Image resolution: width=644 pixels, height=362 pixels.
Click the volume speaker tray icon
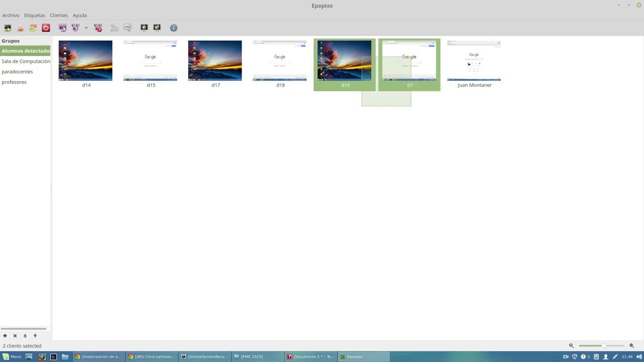pyautogui.click(x=639, y=356)
